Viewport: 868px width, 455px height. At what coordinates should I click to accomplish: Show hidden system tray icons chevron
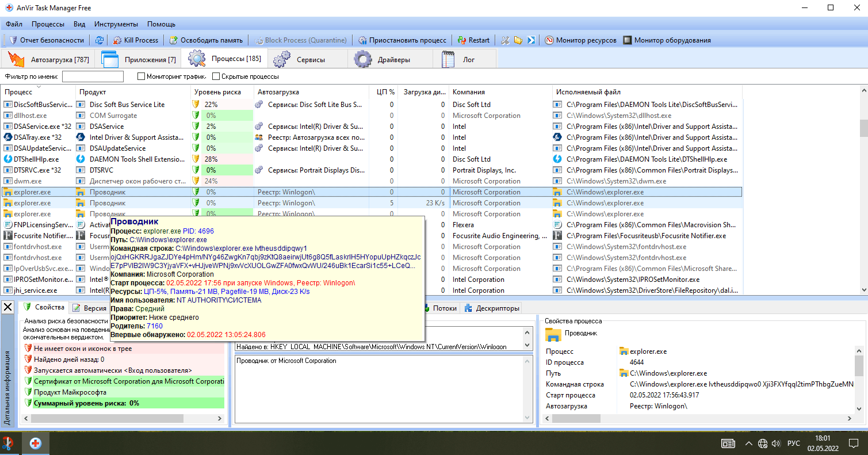pyautogui.click(x=748, y=443)
